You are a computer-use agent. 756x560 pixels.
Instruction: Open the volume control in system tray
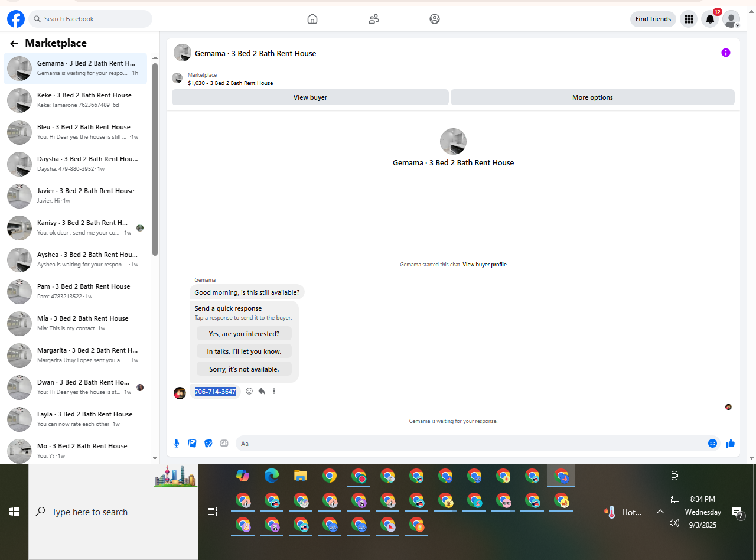[674, 523]
